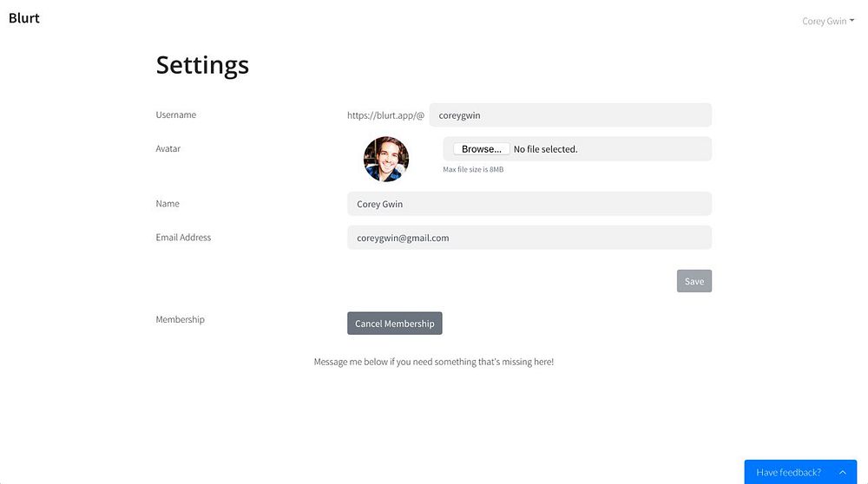The width and height of the screenshot is (868, 484).
Task: Click the Membership label
Action: tap(181, 319)
